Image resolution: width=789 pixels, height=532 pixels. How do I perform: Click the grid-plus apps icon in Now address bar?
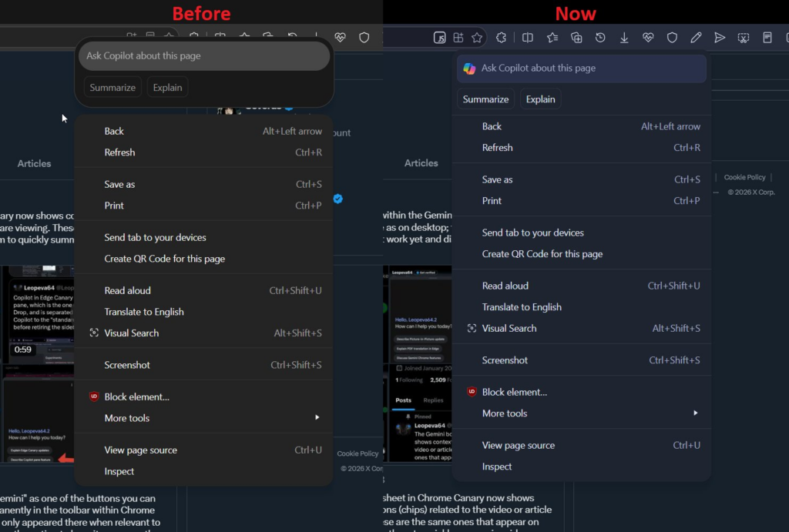458,38
